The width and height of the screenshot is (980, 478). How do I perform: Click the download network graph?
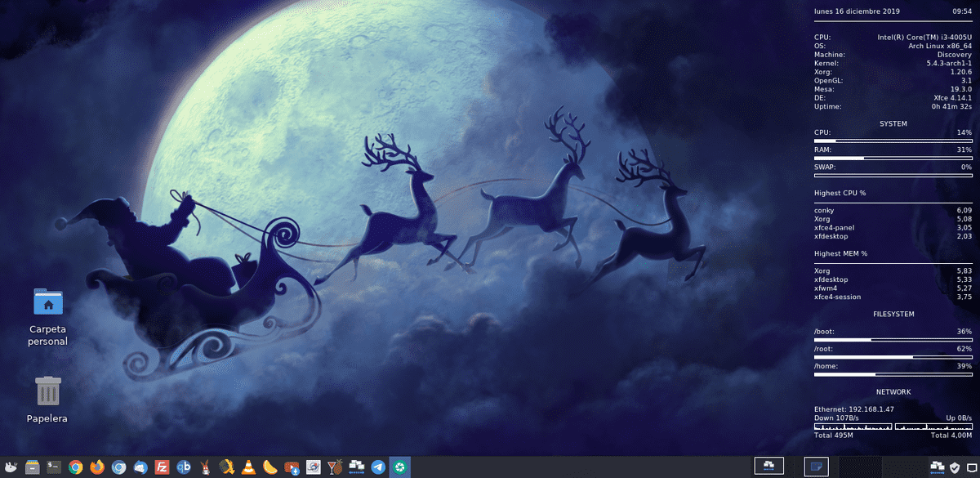(853, 427)
